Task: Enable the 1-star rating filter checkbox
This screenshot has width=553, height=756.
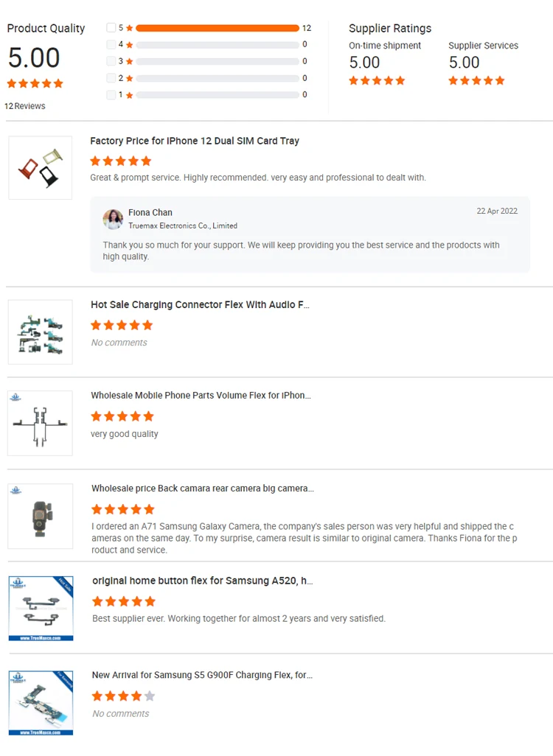Action: [x=111, y=94]
